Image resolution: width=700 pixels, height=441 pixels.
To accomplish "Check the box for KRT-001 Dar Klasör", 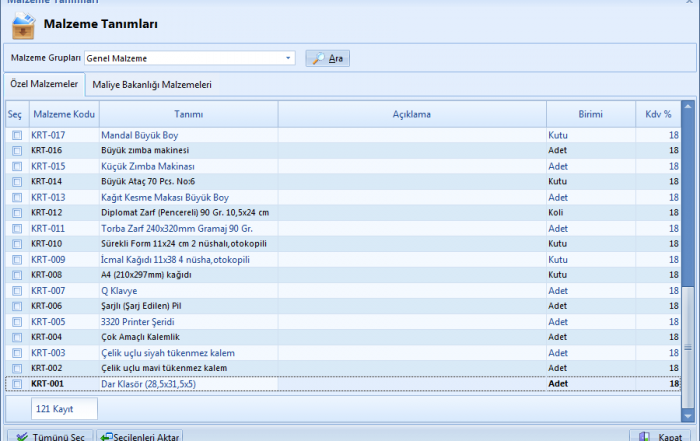I will [x=16, y=384].
